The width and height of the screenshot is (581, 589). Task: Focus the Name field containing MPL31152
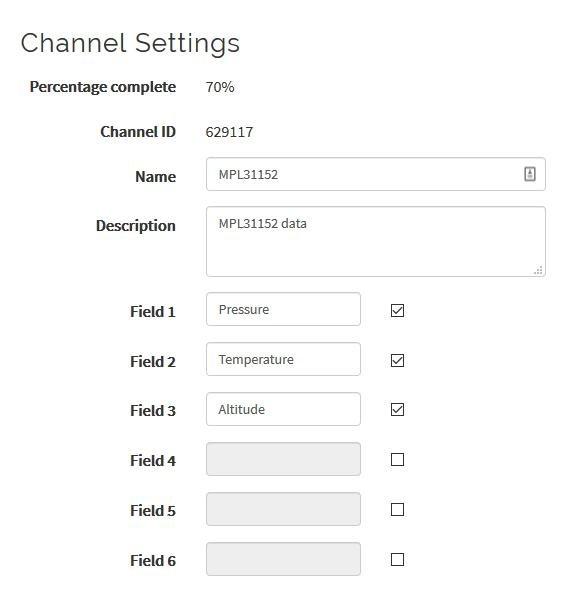(x=376, y=174)
